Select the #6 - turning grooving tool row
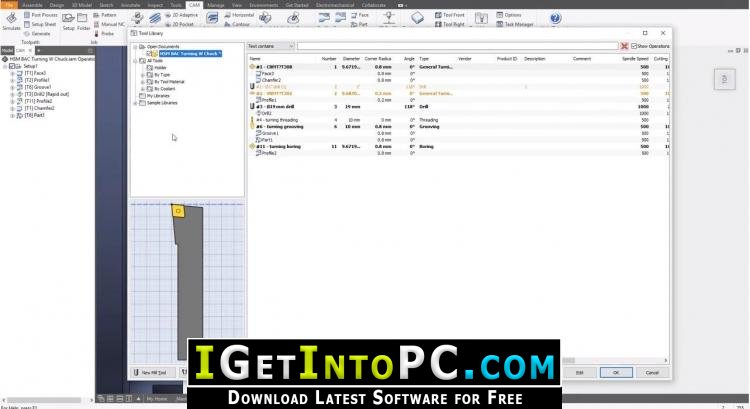This screenshot has height=409, width=750. click(x=458, y=127)
